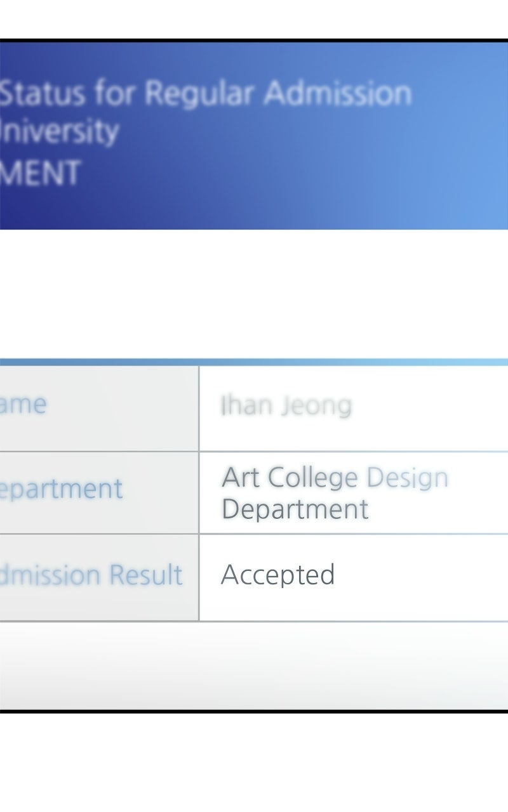Image resolution: width=508 pixels, height=812 pixels.
Task: Click the 'Accepted' admission result text
Action: point(277,575)
